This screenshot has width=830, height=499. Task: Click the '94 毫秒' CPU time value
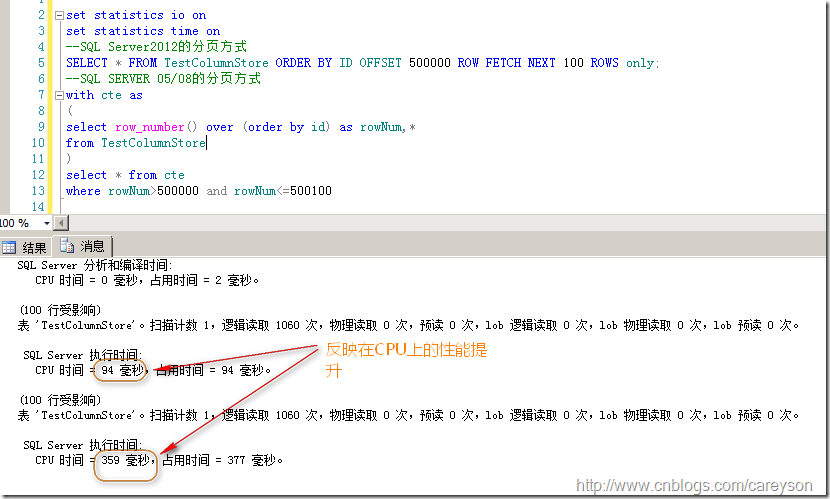[122, 370]
